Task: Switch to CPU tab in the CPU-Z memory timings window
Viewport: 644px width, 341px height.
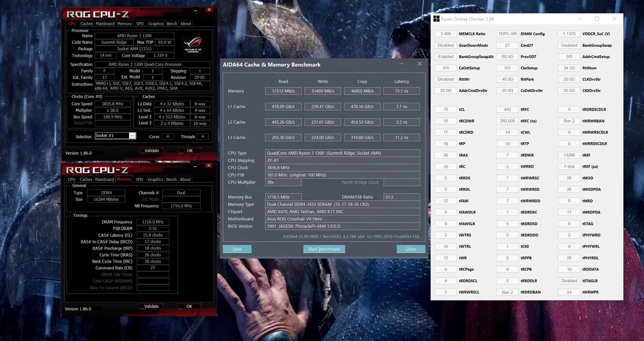Action: tap(72, 180)
